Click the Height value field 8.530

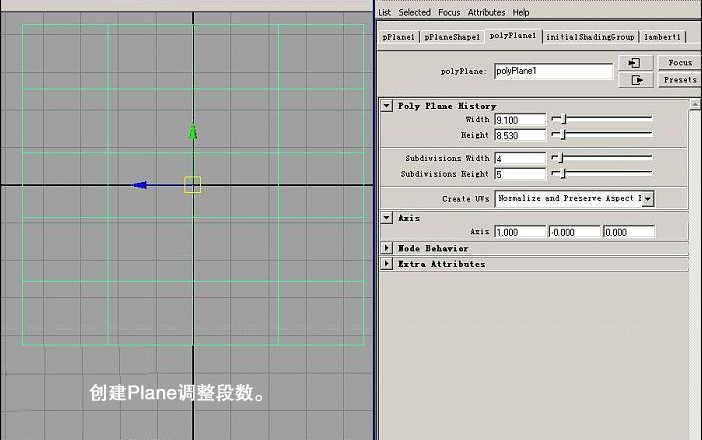(520, 135)
